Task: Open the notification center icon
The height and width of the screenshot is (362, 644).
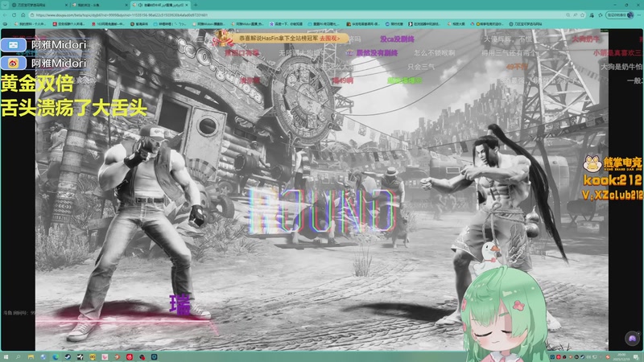Action: [637, 357]
